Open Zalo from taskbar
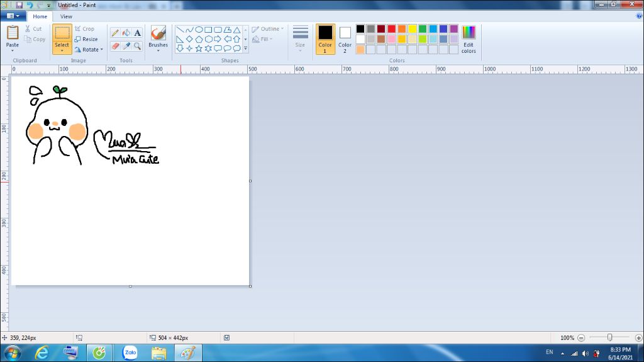644x362 pixels. [x=130, y=353]
